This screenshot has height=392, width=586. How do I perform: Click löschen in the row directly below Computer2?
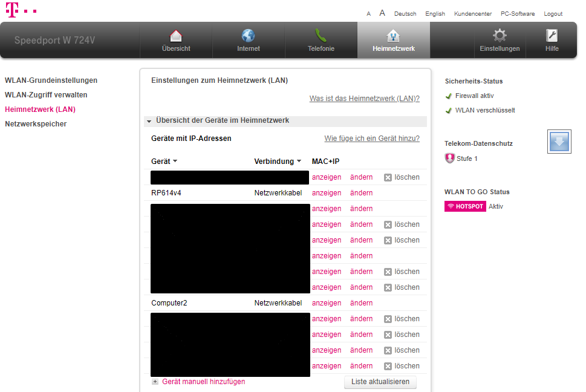pos(402,319)
